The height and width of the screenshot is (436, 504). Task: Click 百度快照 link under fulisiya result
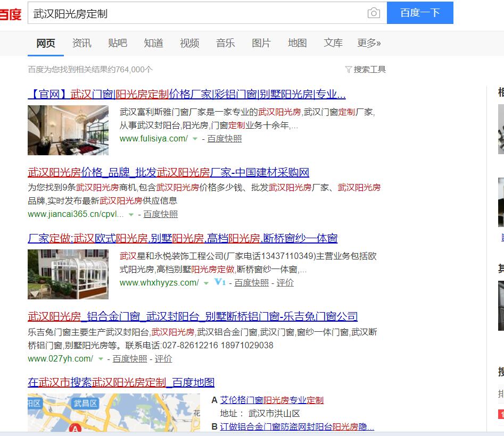click(224, 139)
